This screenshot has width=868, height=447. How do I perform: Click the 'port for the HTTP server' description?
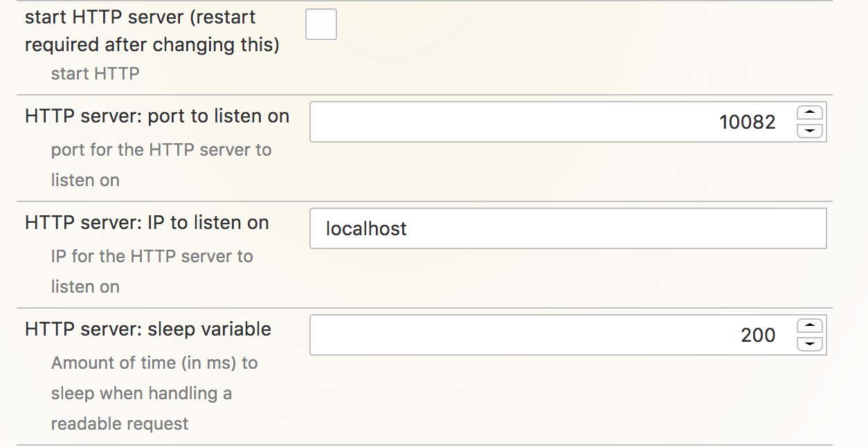161,150
